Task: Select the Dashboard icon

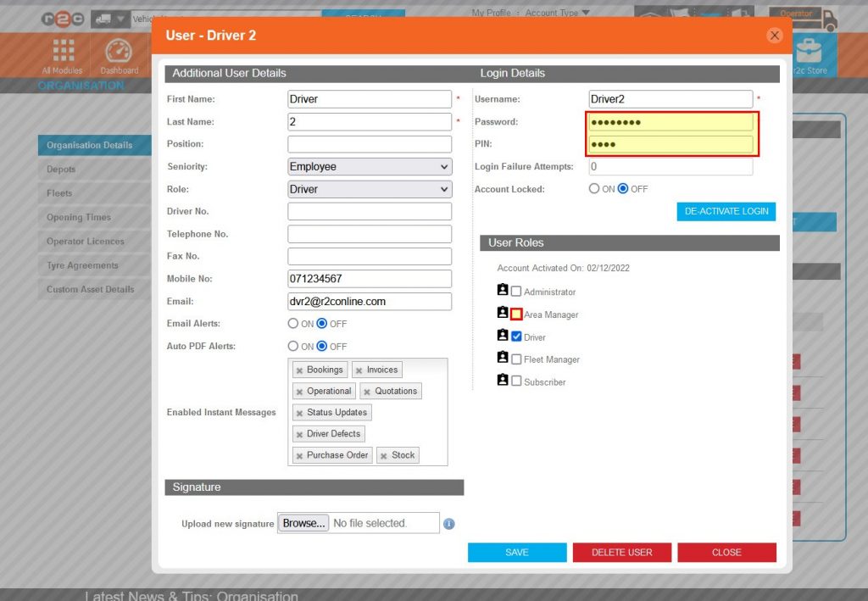Action: [x=119, y=51]
